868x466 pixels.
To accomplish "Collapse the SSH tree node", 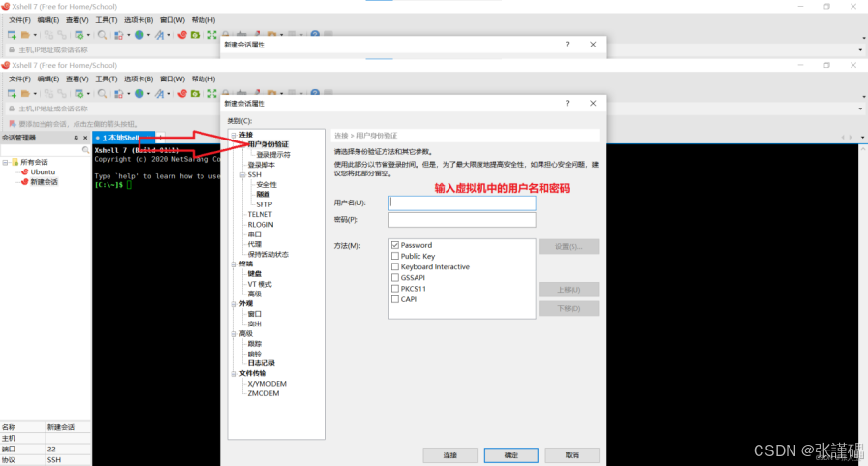I will coord(242,175).
